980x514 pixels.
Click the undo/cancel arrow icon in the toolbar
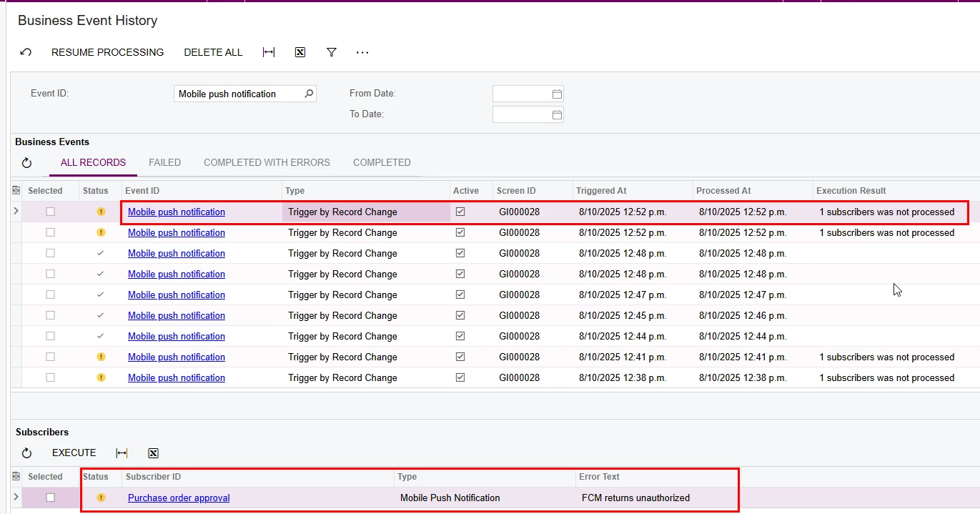click(26, 52)
